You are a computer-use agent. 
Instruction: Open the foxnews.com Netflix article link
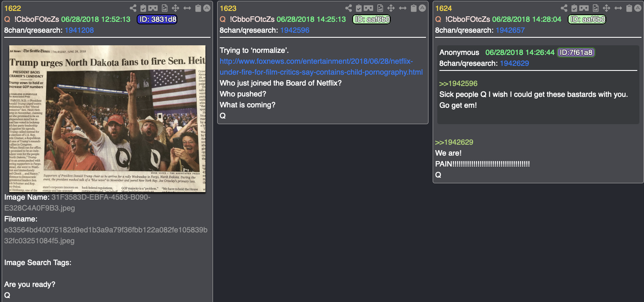321,67
